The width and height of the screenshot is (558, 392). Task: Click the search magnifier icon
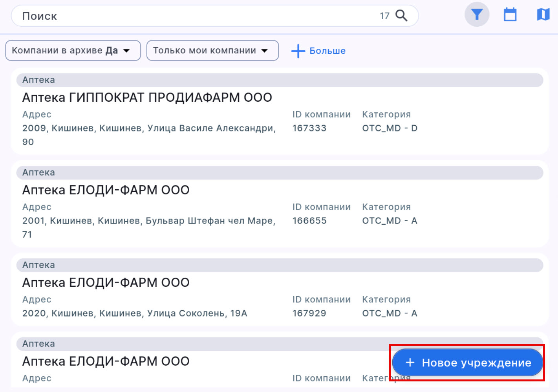pos(401,16)
